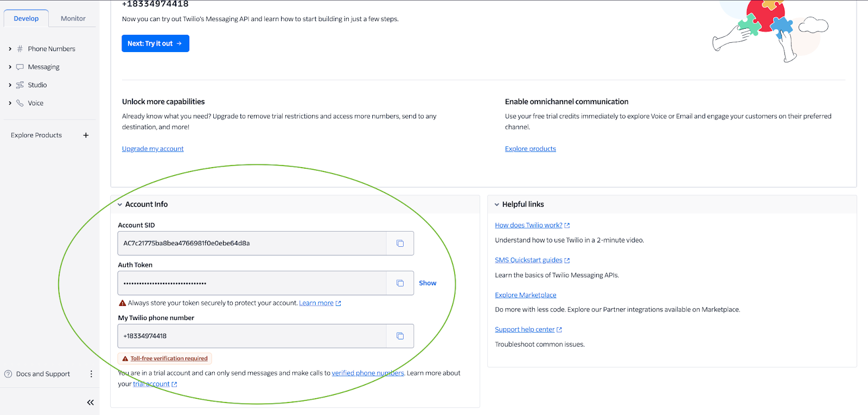The height and width of the screenshot is (415, 868).
Task: Open the Explore products link
Action: click(531, 149)
